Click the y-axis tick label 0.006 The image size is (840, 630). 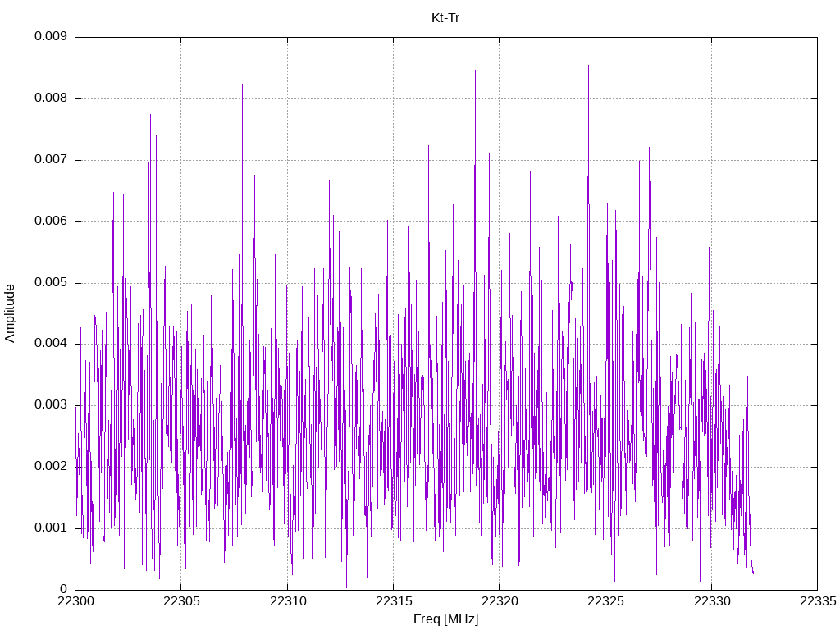click(51, 221)
